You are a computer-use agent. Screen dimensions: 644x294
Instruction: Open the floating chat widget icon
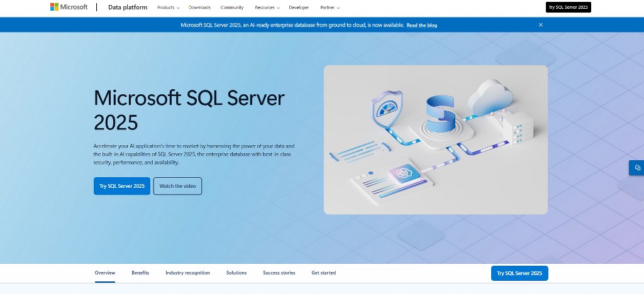(638, 168)
